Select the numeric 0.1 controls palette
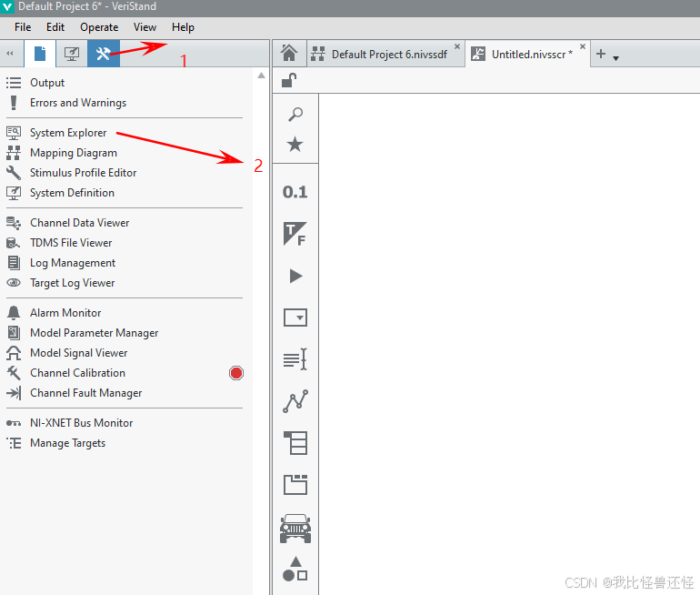The height and width of the screenshot is (595, 700). [295, 192]
